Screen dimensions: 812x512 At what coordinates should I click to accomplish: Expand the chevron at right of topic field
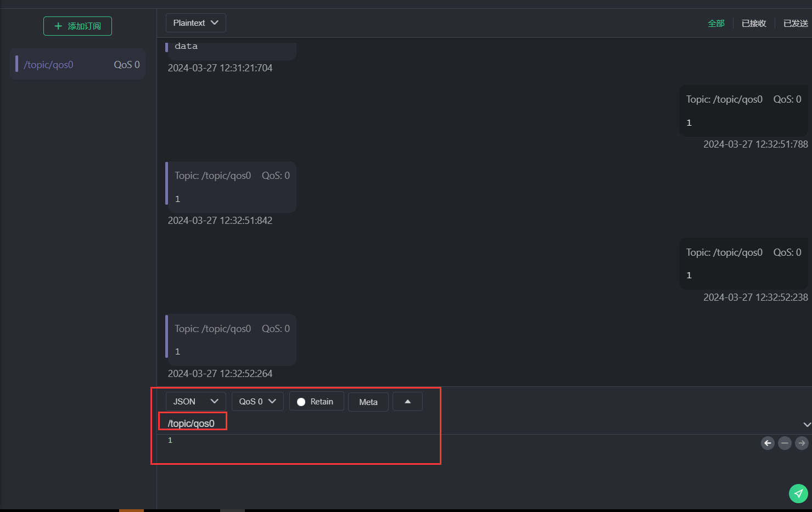coord(807,424)
